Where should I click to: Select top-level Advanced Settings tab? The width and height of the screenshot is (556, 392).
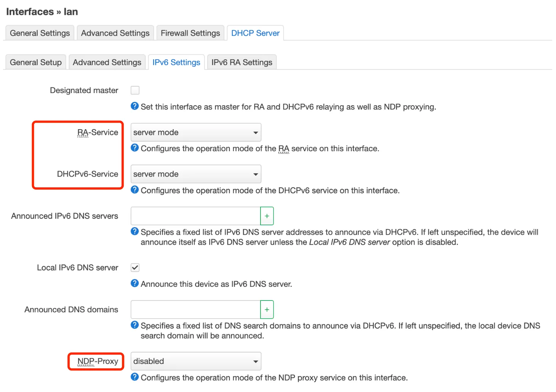click(115, 33)
